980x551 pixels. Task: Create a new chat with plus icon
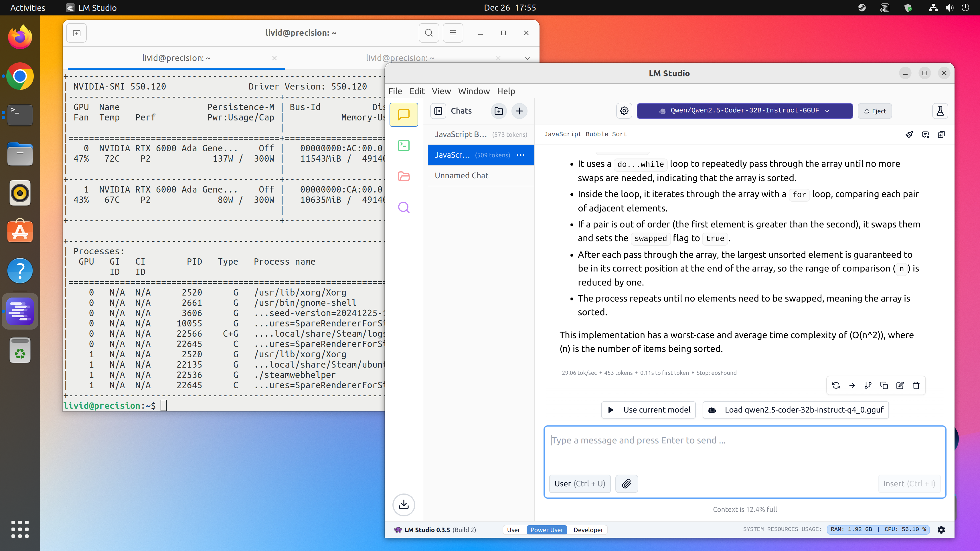(519, 111)
